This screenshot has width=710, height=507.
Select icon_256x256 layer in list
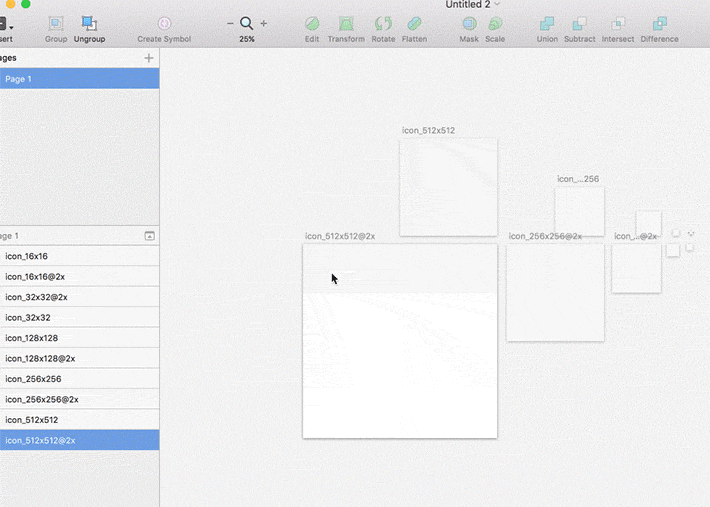click(x=79, y=379)
